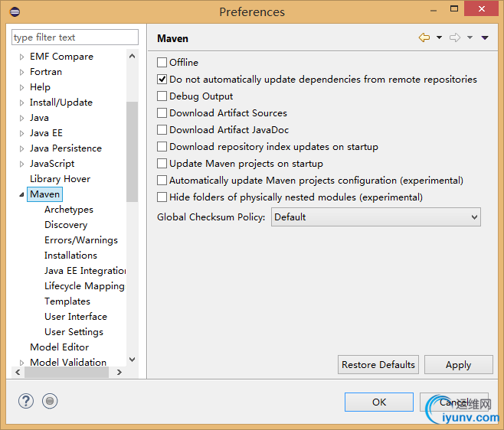Open the preferences page view menu arrow

point(485,38)
